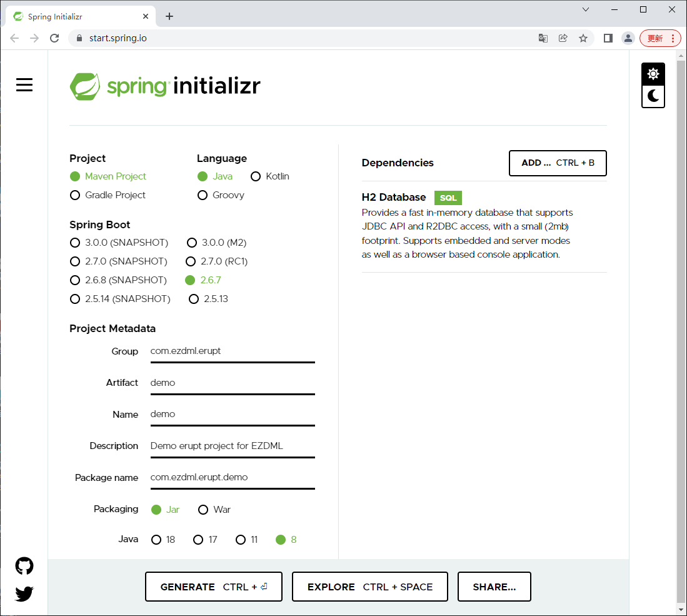Click the SHARE... button
Image resolution: width=687 pixels, height=616 pixels.
(494, 587)
